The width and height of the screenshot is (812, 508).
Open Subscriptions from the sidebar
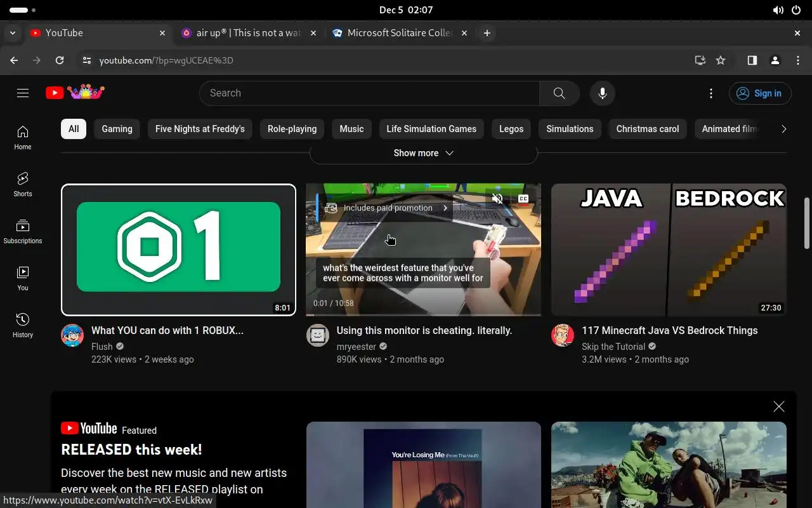click(x=23, y=231)
